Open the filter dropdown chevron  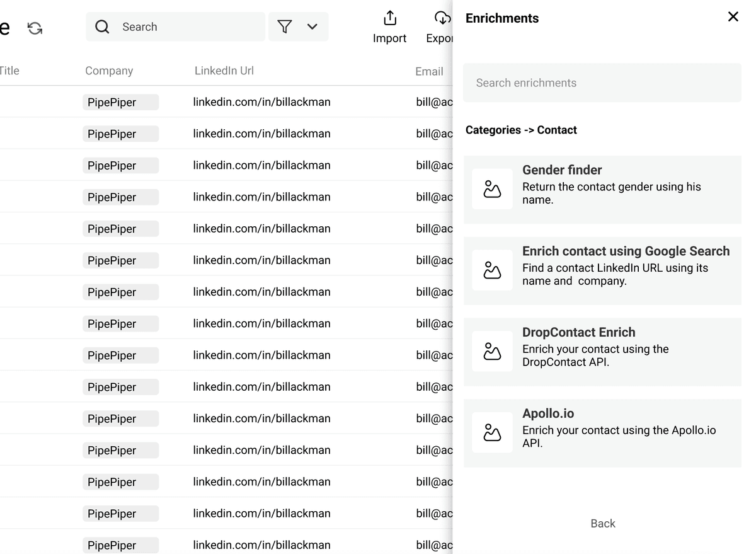(x=312, y=26)
